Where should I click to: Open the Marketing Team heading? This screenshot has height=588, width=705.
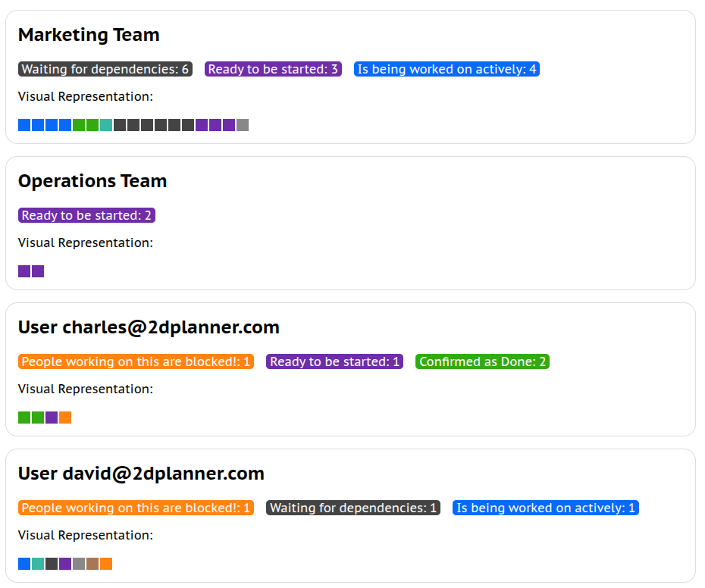[x=89, y=35]
